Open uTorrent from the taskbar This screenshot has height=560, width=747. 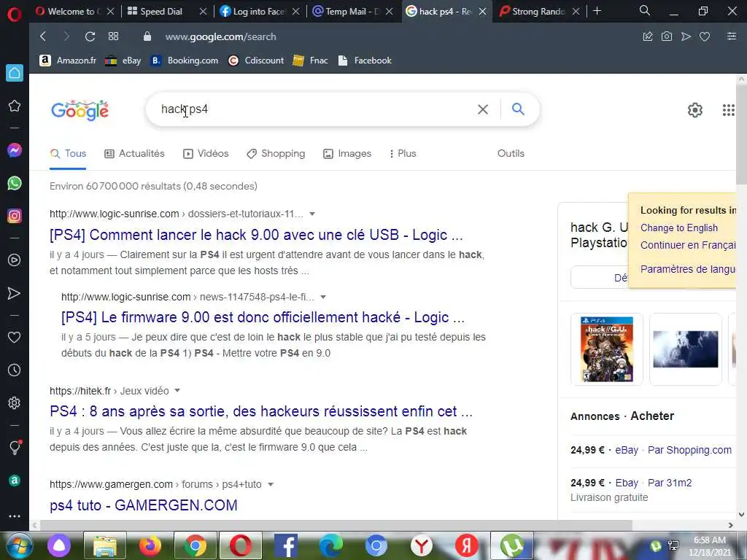(511, 545)
